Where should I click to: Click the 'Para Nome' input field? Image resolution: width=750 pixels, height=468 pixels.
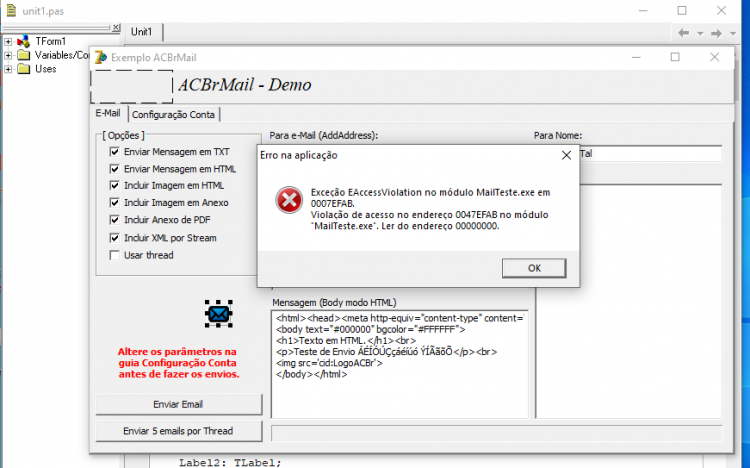(x=651, y=154)
